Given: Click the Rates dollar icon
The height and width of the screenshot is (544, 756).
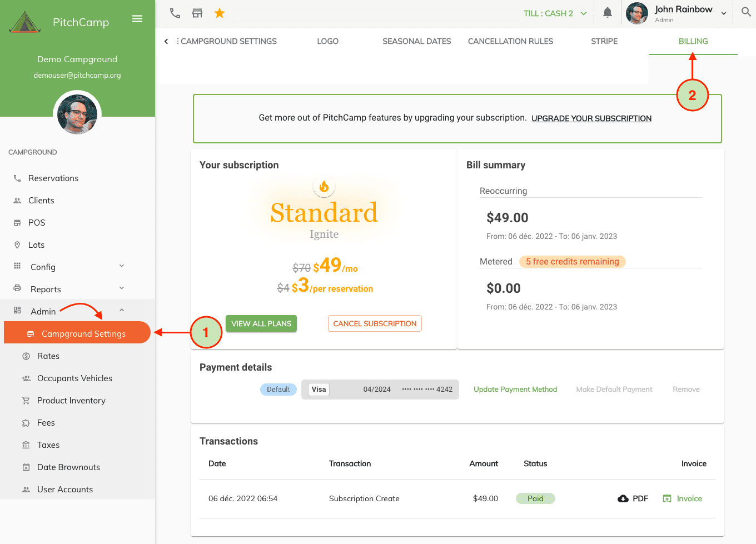Looking at the screenshot, I should (x=26, y=356).
